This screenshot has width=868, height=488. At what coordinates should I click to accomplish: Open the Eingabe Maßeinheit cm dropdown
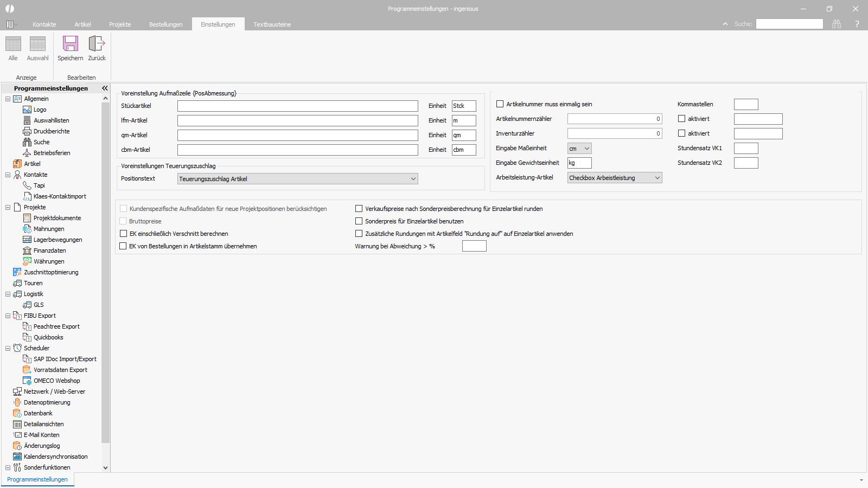[x=579, y=148]
